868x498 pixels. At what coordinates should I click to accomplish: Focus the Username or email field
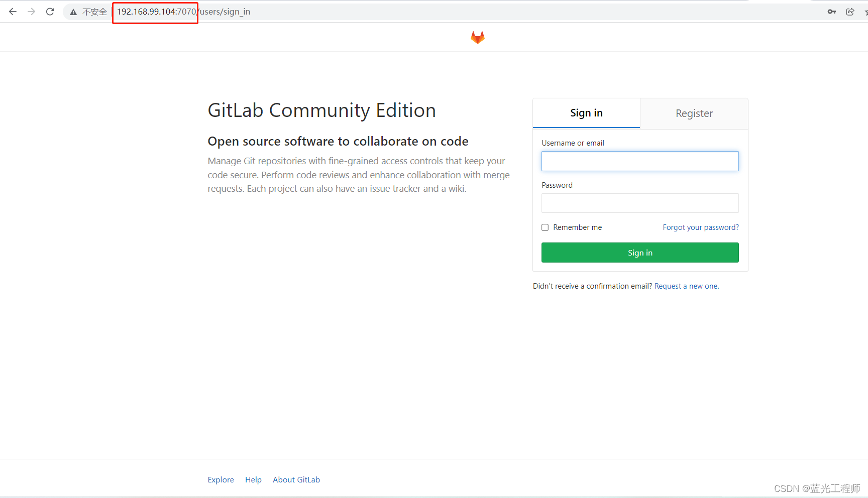click(x=640, y=161)
